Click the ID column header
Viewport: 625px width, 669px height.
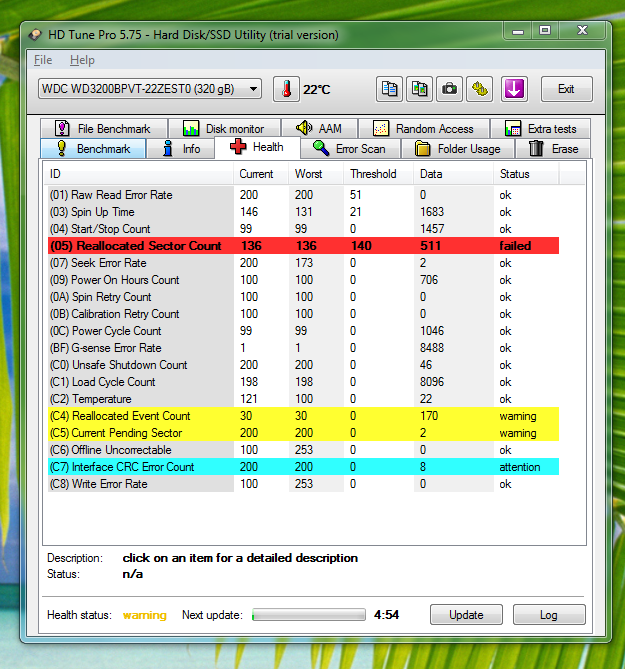[139, 174]
